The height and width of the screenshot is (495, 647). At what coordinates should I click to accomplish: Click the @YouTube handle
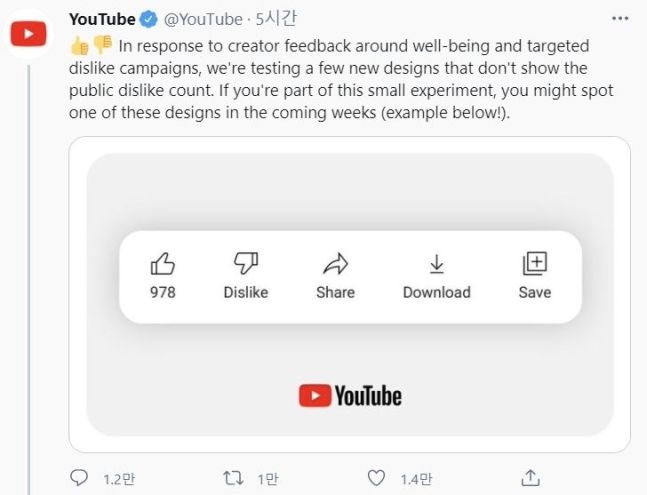point(203,19)
